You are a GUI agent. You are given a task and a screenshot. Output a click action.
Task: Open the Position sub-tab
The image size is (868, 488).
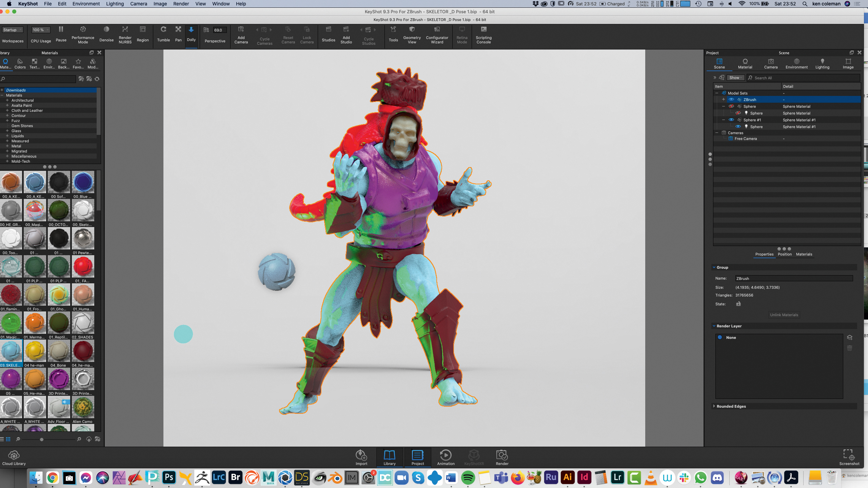[x=785, y=254]
